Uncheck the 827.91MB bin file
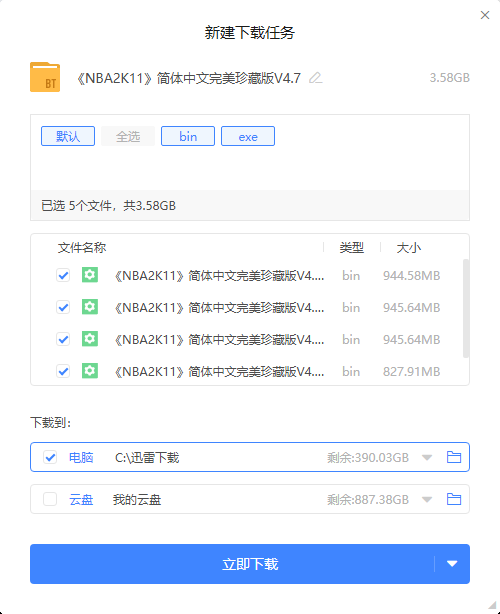 63,371
